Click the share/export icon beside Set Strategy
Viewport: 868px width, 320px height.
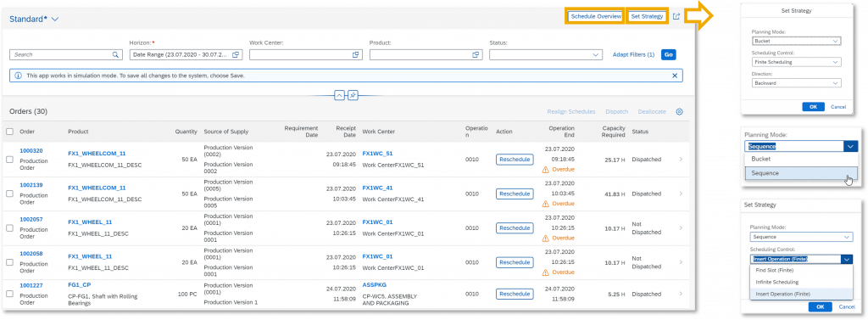tap(676, 17)
